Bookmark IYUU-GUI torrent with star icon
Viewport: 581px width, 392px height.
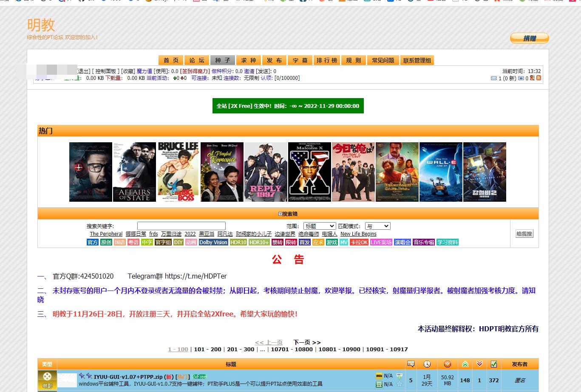tap(399, 384)
